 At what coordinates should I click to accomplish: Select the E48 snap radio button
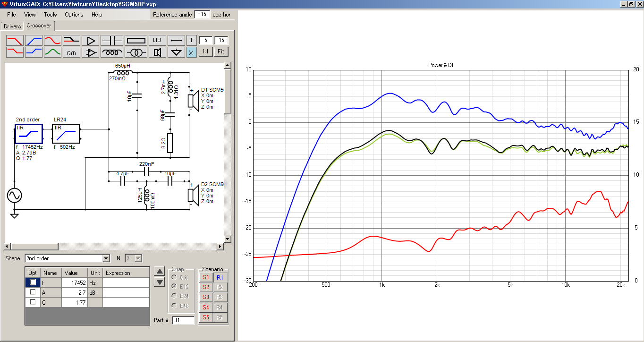[x=174, y=306]
